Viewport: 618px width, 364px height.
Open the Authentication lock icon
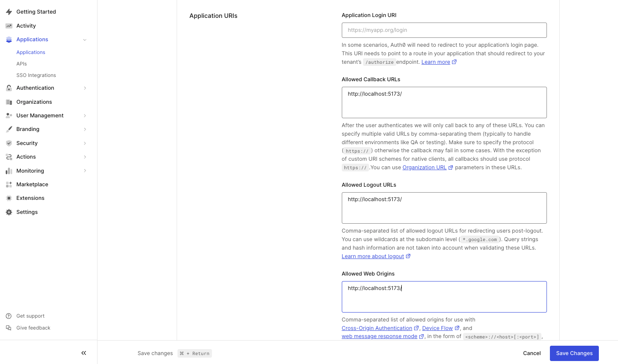[x=8, y=88]
